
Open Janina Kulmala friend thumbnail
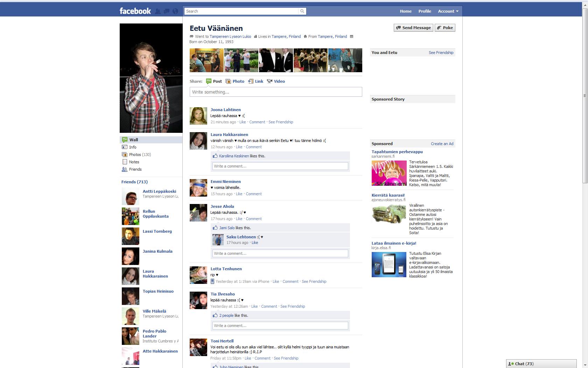[131, 257]
